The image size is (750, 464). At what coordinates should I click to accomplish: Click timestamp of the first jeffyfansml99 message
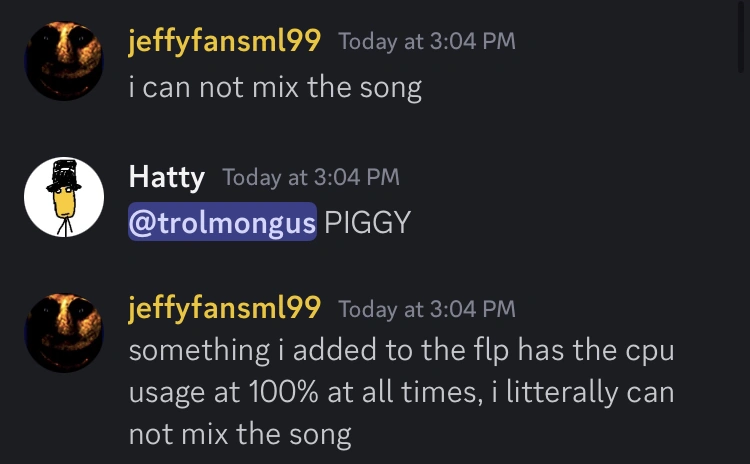point(427,42)
